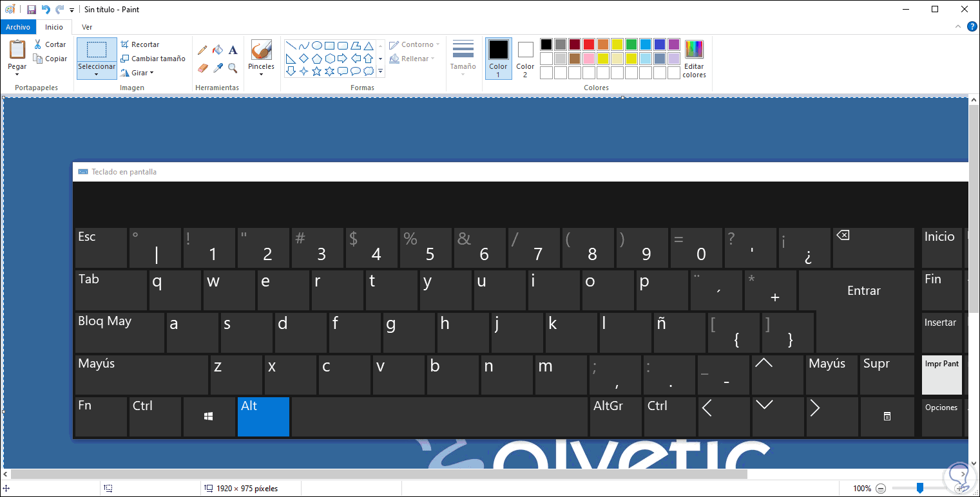
Task: Choose the Pentagon shape
Action: pos(316,59)
